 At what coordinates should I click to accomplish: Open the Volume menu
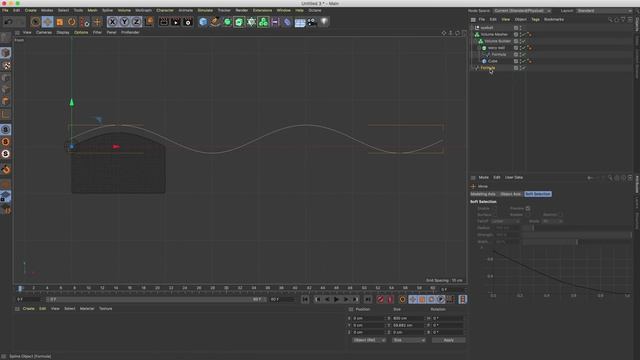click(124, 10)
